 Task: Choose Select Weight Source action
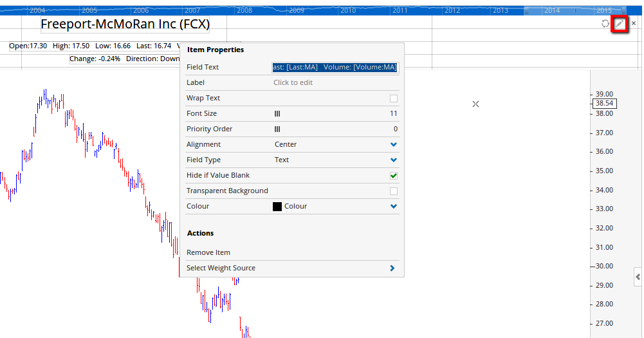pyautogui.click(x=221, y=268)
